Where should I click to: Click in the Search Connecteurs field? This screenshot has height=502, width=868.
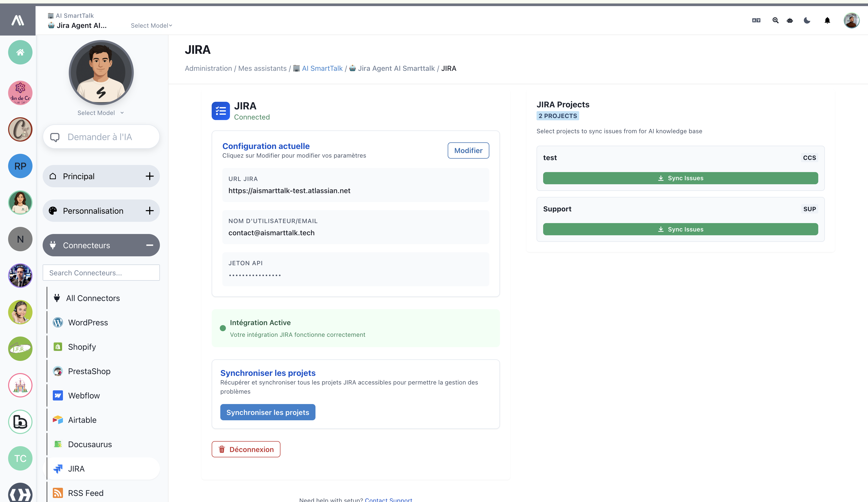[101, 273]
